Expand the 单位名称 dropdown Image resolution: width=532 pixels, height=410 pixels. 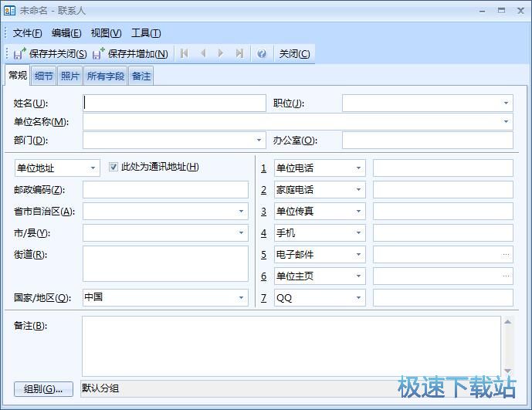506,121
